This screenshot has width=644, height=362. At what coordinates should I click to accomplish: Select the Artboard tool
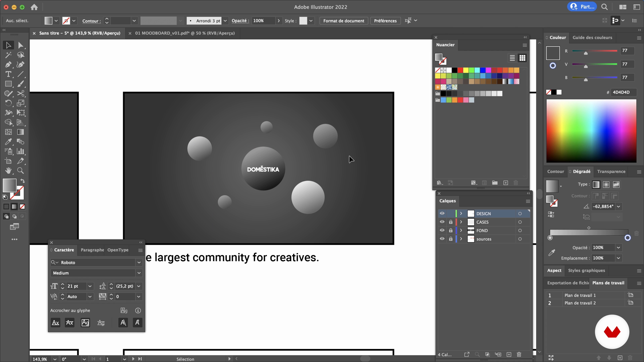(x=8, y=161)
